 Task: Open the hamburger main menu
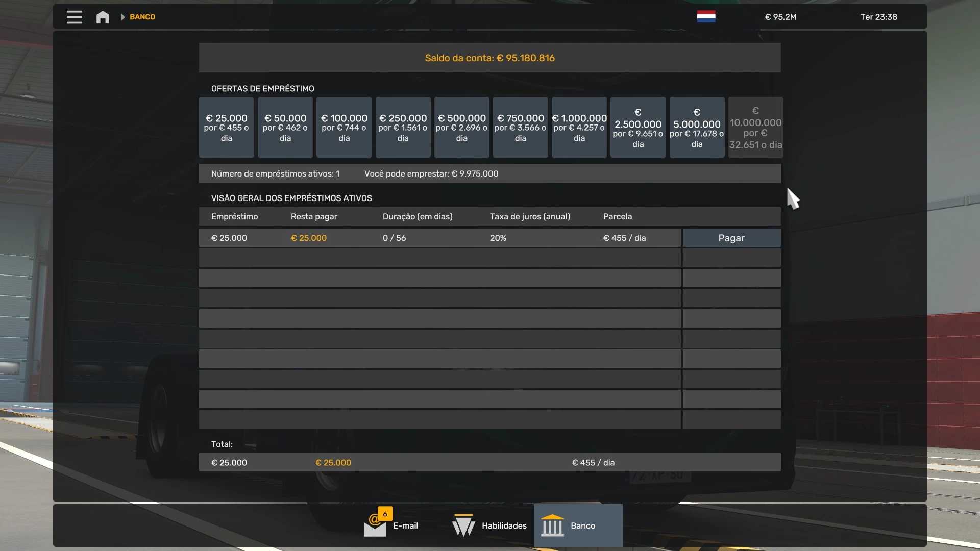point(74,17)
